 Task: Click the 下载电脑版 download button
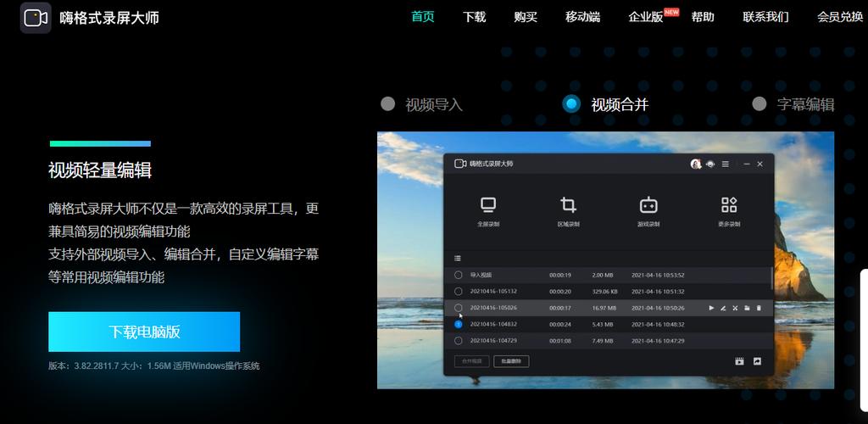(144, 332)
